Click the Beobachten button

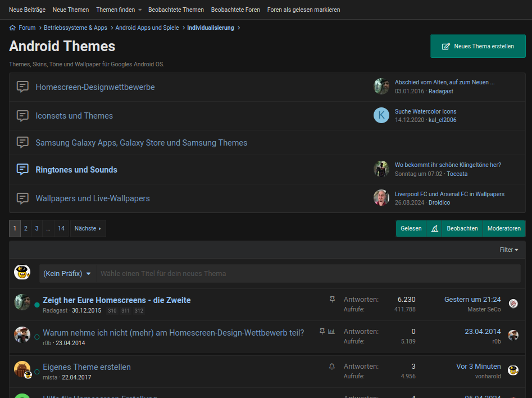pyautogui.click(x=462, y=229)
